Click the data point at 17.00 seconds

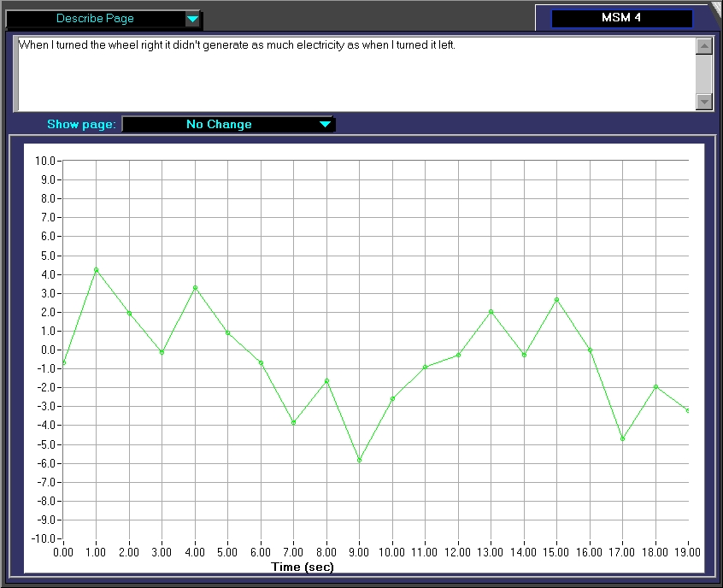click(x=623, y=438)
